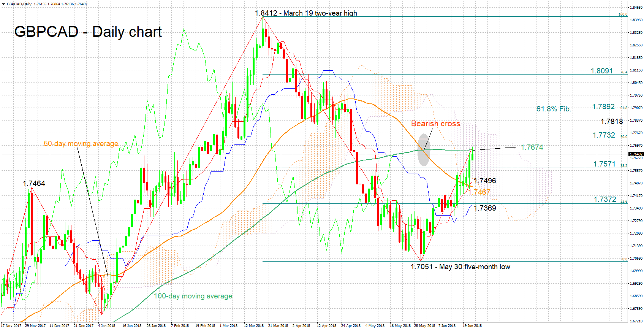Select the "61.8% Fib." annotation
Viewport: 644px width, 330px height.
coord(554,109)
